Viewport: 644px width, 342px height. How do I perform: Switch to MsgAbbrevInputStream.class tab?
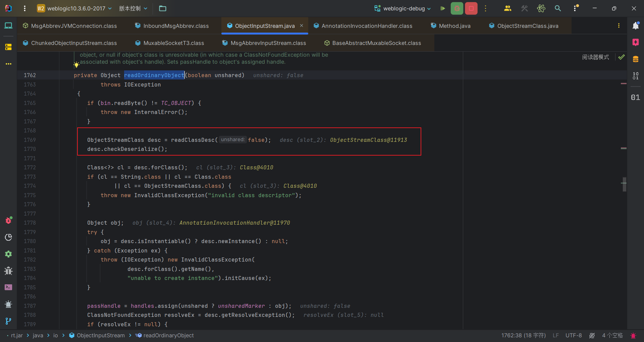pos(264,43)
